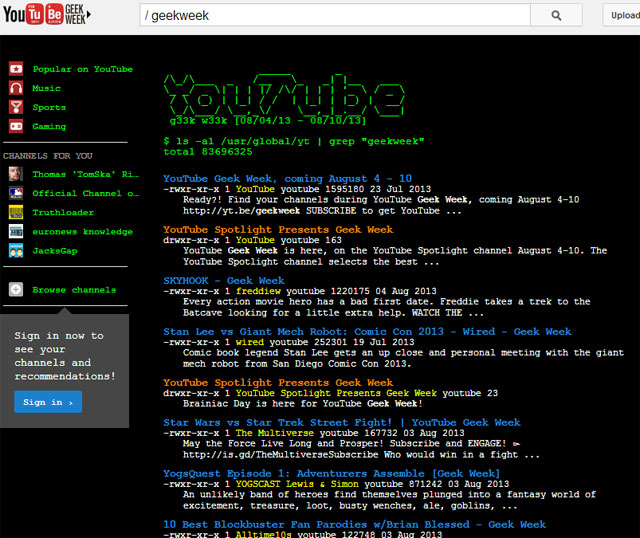Image resolution: width=640 pixels, height=538 pixels.
Task: Open the Gaming sidebar link
Action: point(49,127)
